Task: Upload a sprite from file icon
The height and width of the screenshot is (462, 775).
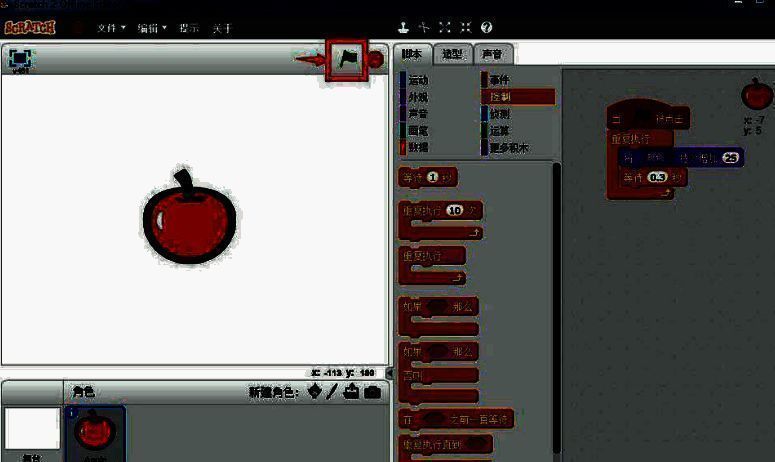Action: [x=351, y=392]
